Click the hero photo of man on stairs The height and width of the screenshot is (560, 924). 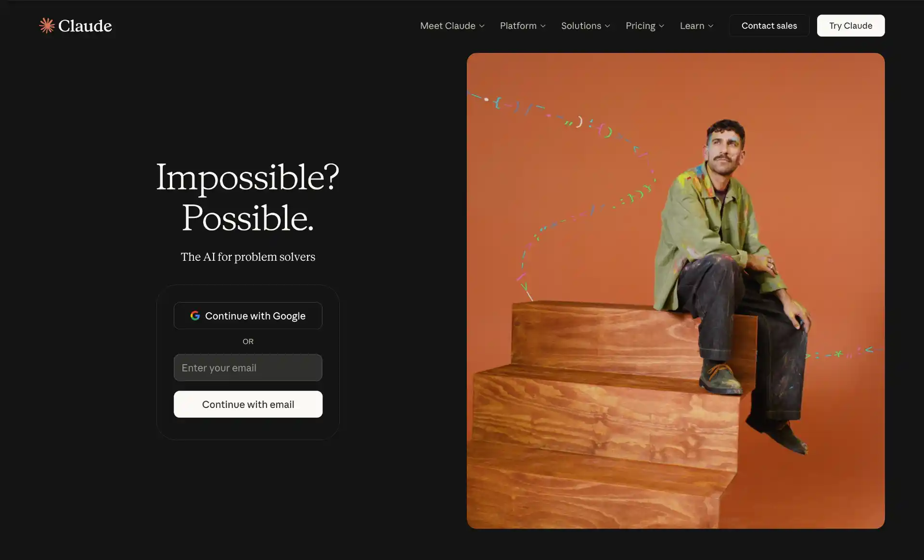pyautogui.click(x=676, y=291)
